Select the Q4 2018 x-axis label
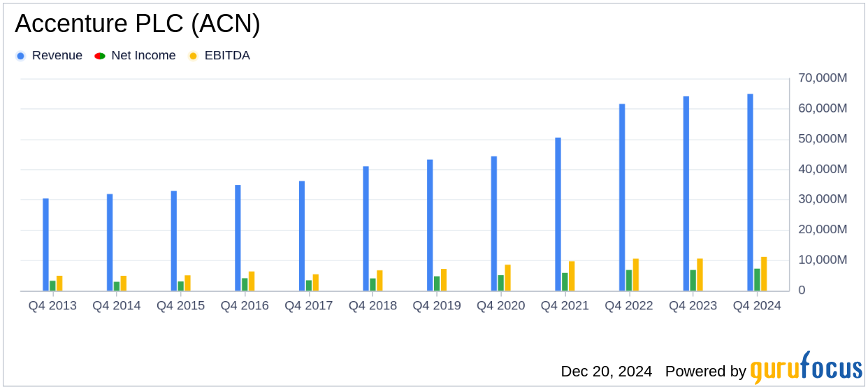Image resolution: width=868 pixels, height=389 pixels. (x=372, y=306)
